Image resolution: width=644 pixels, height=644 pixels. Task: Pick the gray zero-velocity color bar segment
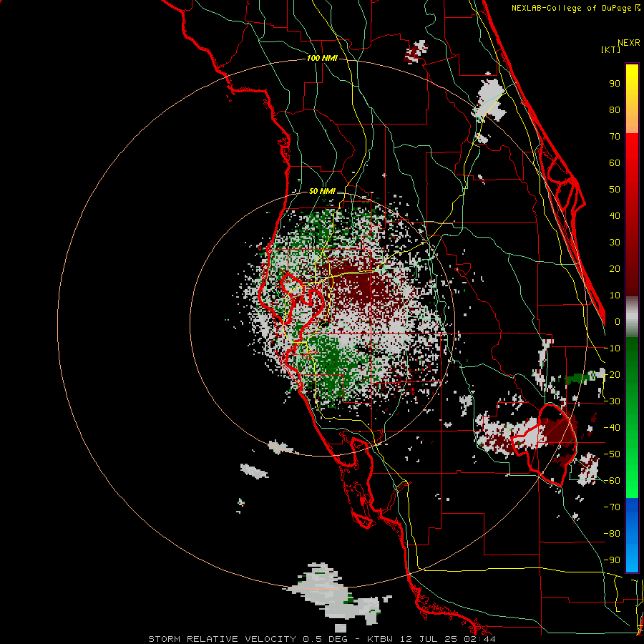point(632,317)
